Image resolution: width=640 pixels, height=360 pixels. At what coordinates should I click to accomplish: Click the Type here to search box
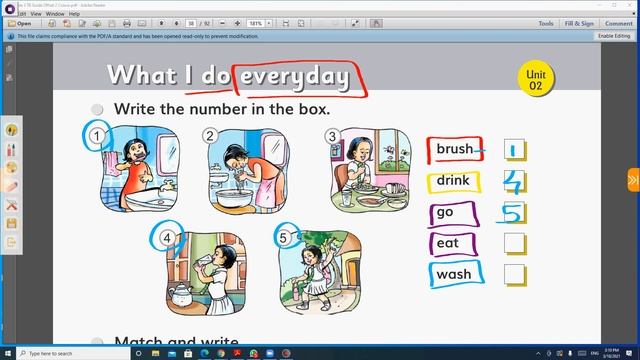[x=73, y=353]
